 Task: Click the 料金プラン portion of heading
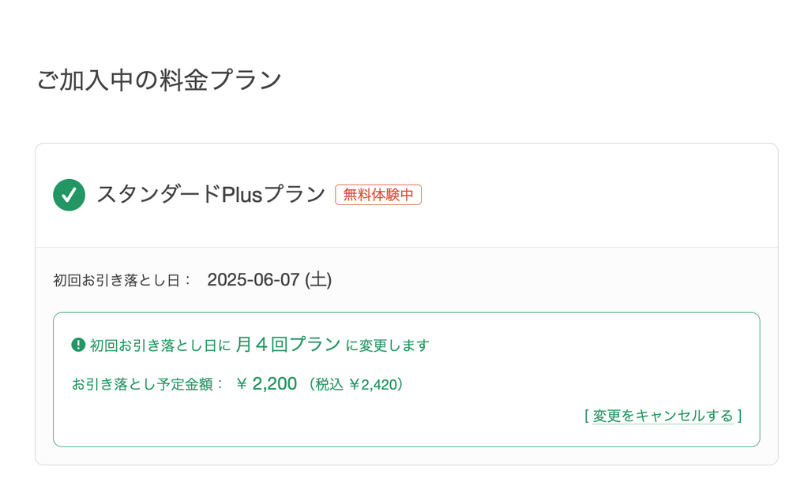[x=220, y=80]
